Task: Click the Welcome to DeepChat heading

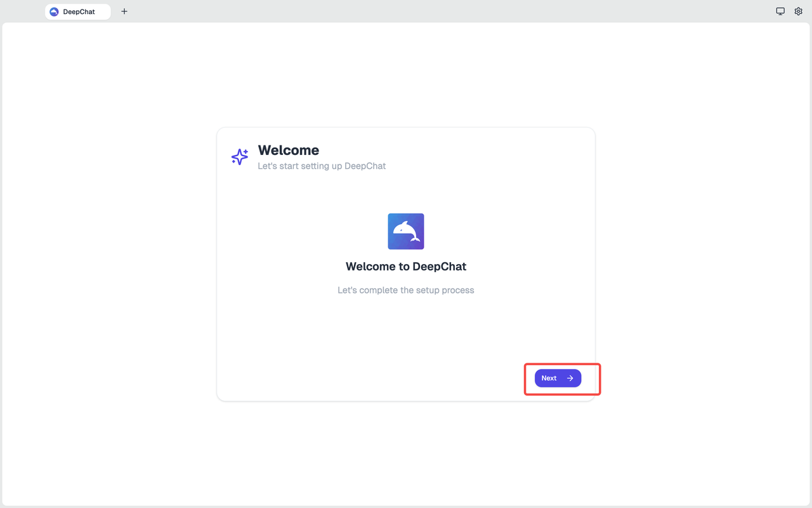Action: click(406, 266)
